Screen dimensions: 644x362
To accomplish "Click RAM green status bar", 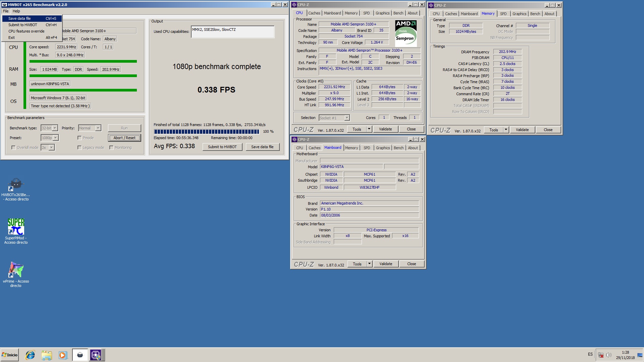I will 83,76.
